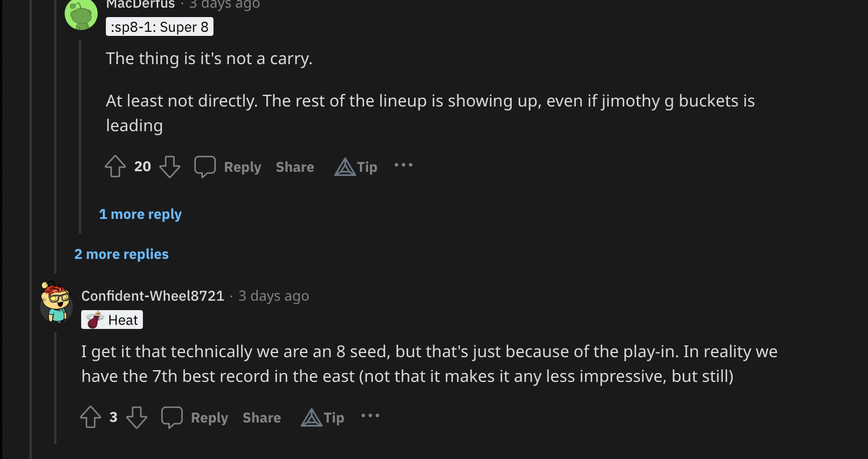The width and height of the screenshot is (868, 459).
Task: Click MacDerfus's green avatar
Action: [x=81, y=13]
